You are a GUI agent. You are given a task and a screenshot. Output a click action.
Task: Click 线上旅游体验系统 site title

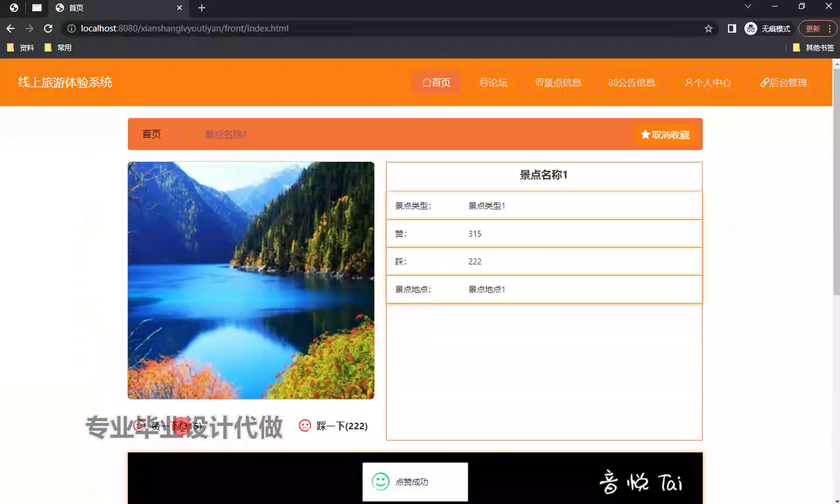[x=65, y=82]
